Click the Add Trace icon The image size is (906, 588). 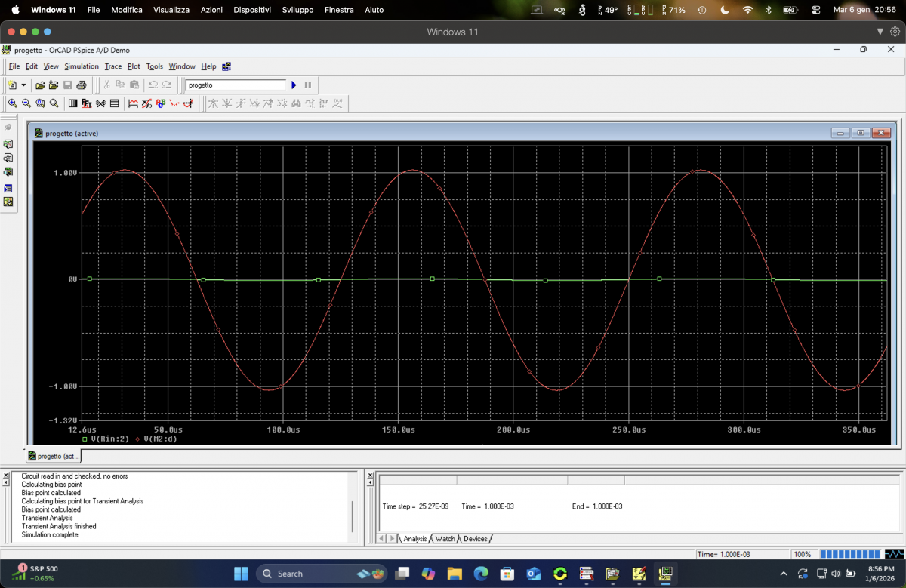(134, 103)
